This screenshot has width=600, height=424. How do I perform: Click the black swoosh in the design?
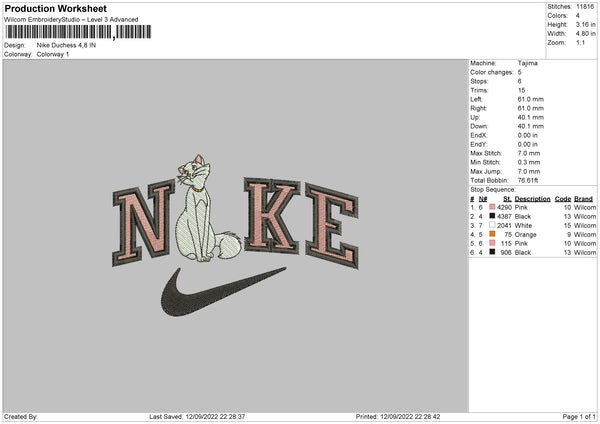click(x=223, y=292)
